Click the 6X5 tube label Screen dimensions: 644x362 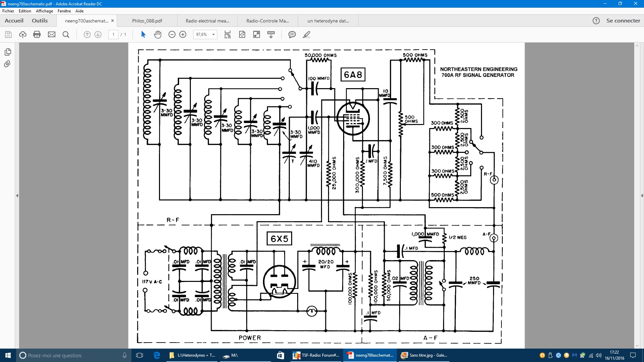[x=279, y=239]
